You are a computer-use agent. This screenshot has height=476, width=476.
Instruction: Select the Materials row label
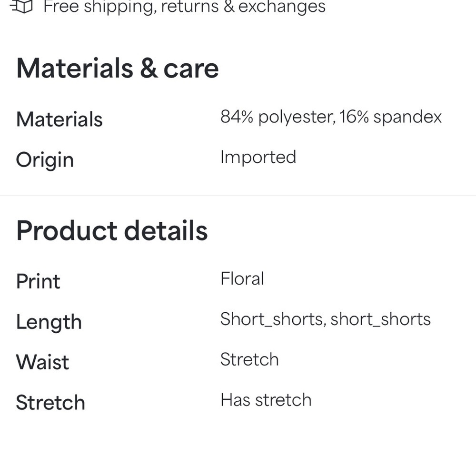59,119
